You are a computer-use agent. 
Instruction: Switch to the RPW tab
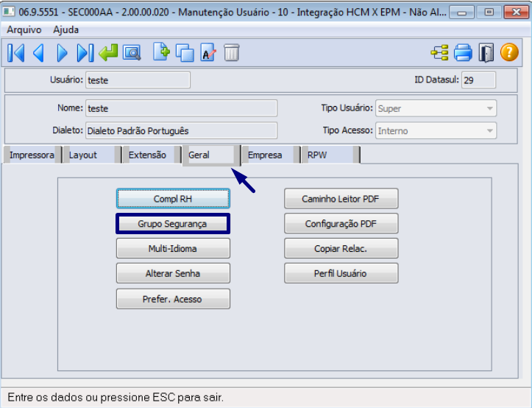(x=330, y=155)
